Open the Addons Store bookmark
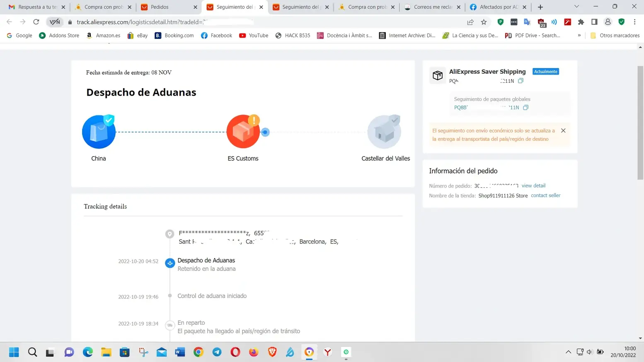 tap(59, 36)
